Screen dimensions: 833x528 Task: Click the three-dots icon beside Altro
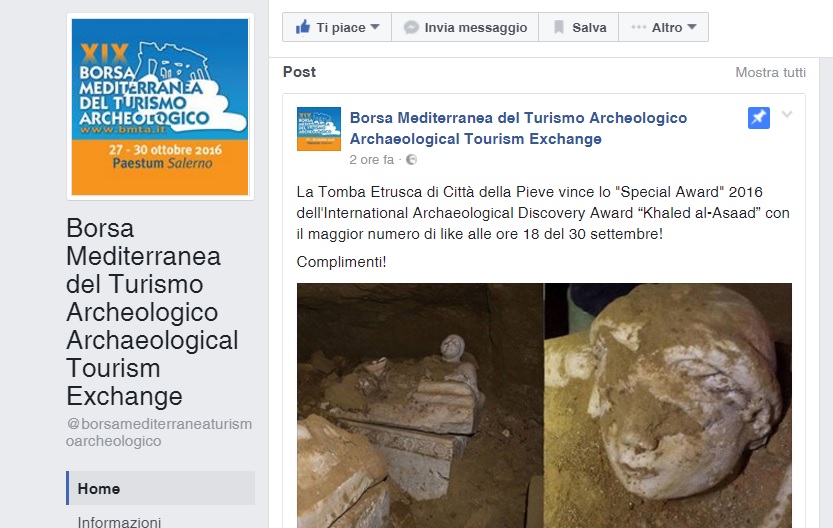[x=639, y=27]
